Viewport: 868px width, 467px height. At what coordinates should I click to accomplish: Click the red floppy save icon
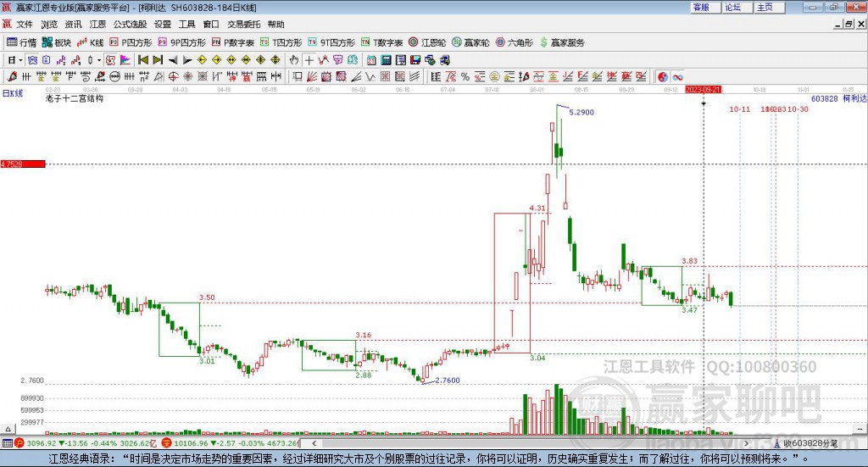(x=415, y=60)
